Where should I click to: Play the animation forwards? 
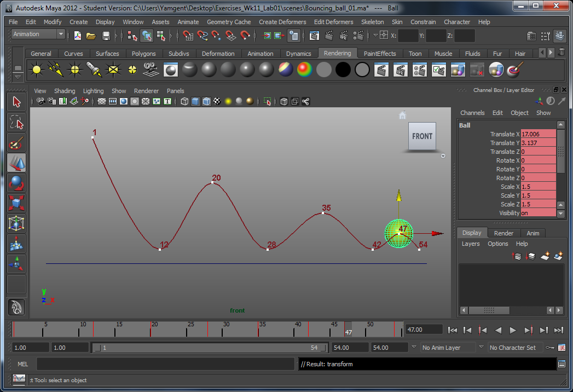point(513,330)
